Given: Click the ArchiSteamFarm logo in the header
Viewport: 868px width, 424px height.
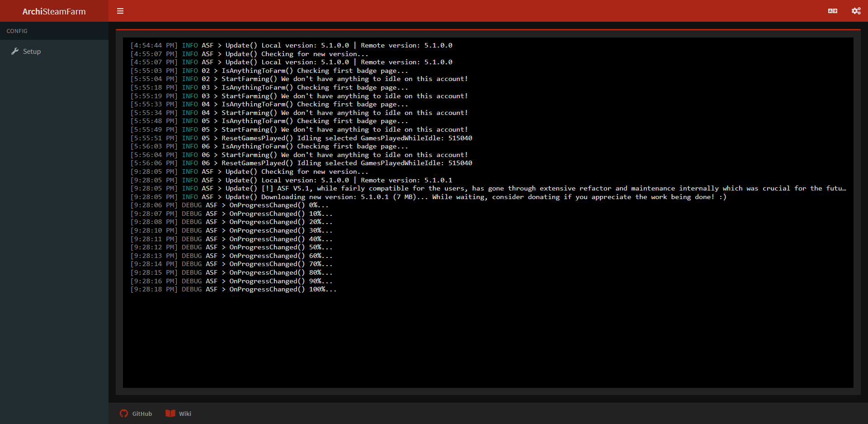Looking at the screenshot, I should pyautogui.click(x=54, y=11).
